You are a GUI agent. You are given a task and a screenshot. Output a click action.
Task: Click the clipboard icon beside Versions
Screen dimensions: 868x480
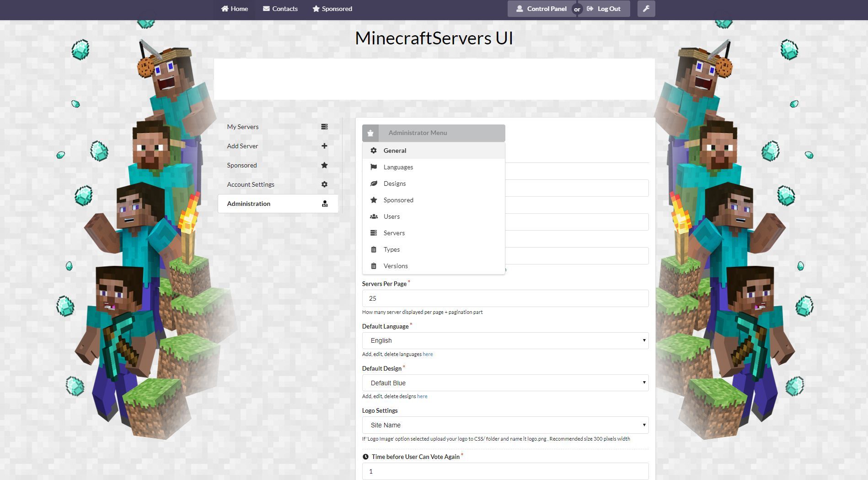pos(374,266)
